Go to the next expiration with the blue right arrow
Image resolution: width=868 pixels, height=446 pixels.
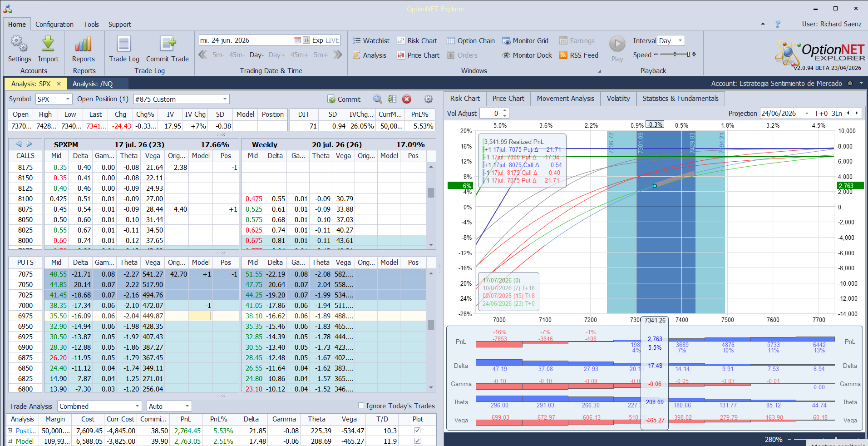point(30,144)
